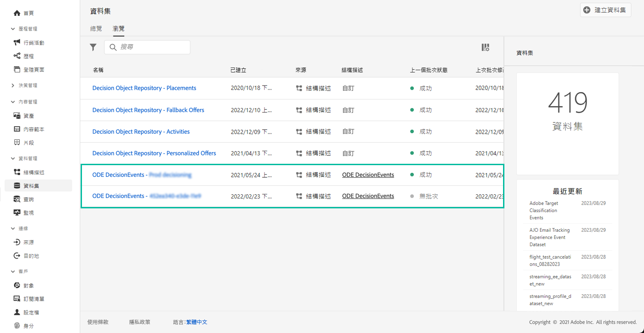Open ODE DecisionEvents schema for 2022/02/23 row
644x333 pixels.
click(x=368, y=196)
